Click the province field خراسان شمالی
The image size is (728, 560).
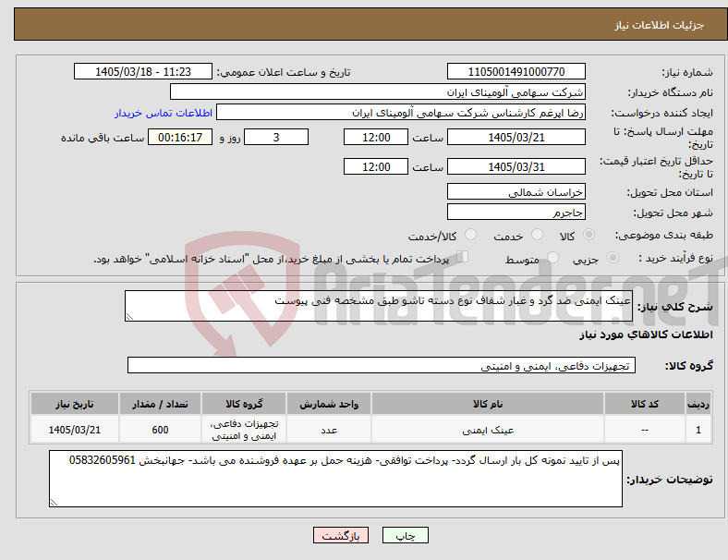[x=516, y=192]
